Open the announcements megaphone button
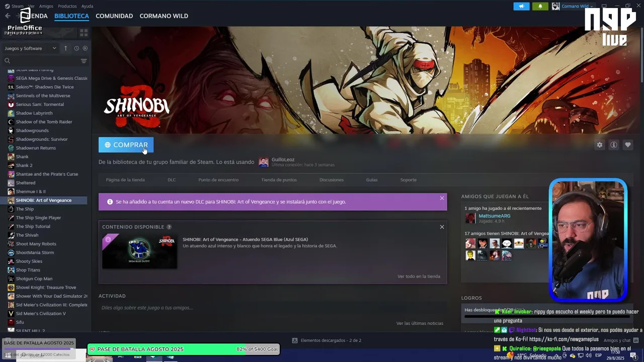 coord(521,6)
